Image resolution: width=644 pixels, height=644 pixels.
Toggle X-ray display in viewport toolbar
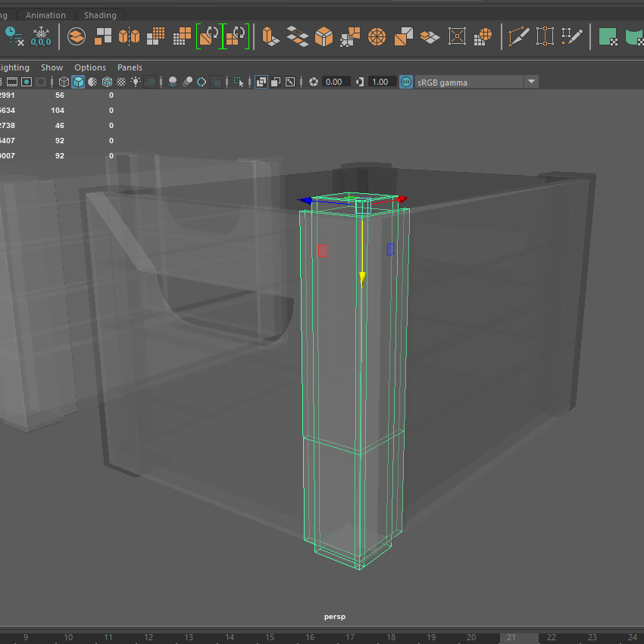(x=261, y=82)
